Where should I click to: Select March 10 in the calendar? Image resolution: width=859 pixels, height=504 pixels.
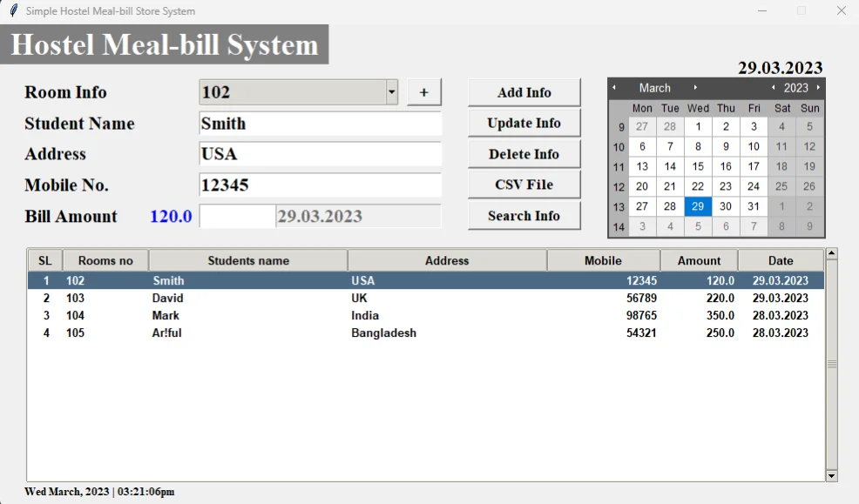point(754,146)
